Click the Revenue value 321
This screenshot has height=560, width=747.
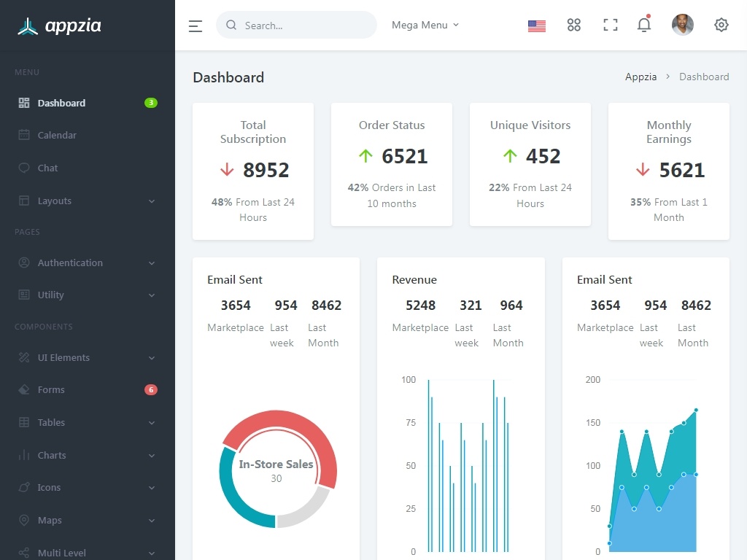[471, 306]
